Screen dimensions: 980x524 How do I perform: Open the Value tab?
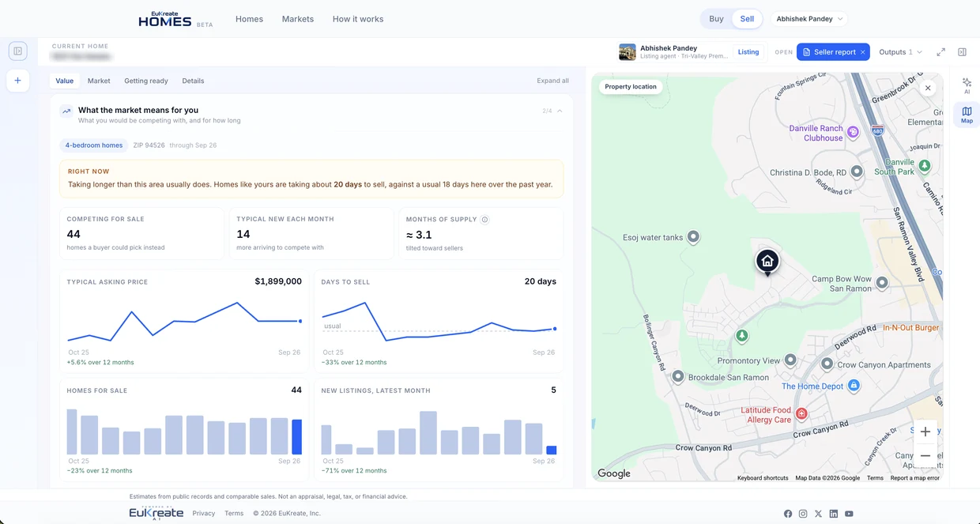pos(65,81)
